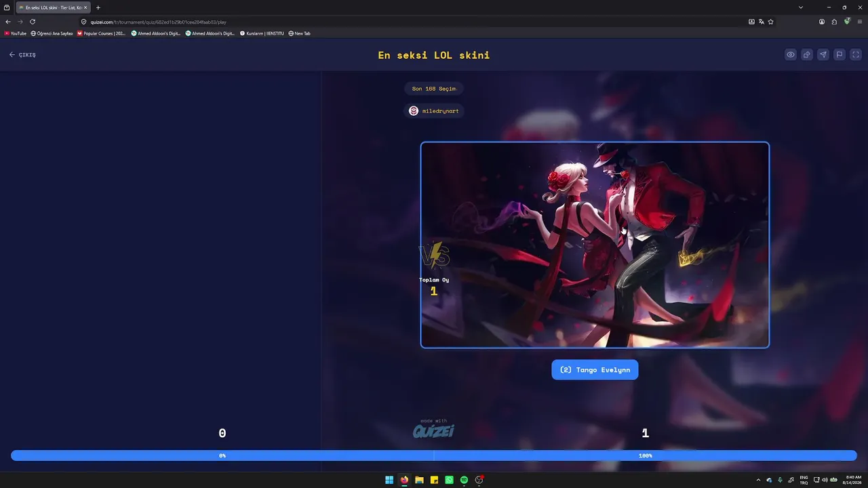This screenshot has height=488, width=868.
Task: Click the vote percentage progress bar
Action: tap(434, 455)
